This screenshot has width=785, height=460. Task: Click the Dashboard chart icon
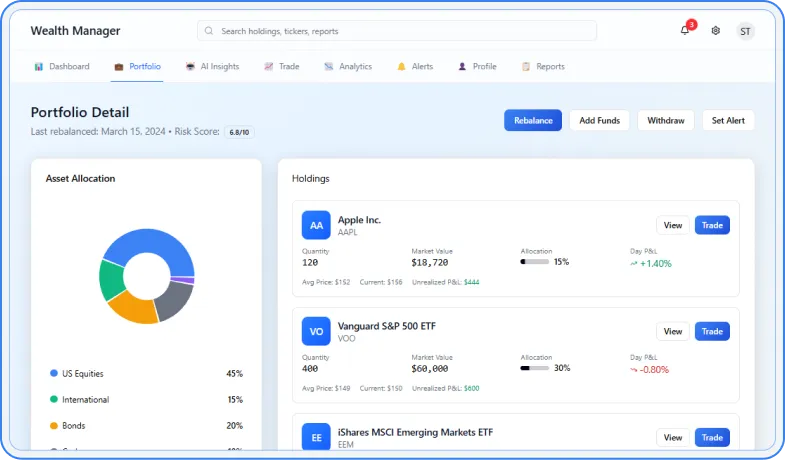pos(39,67)
